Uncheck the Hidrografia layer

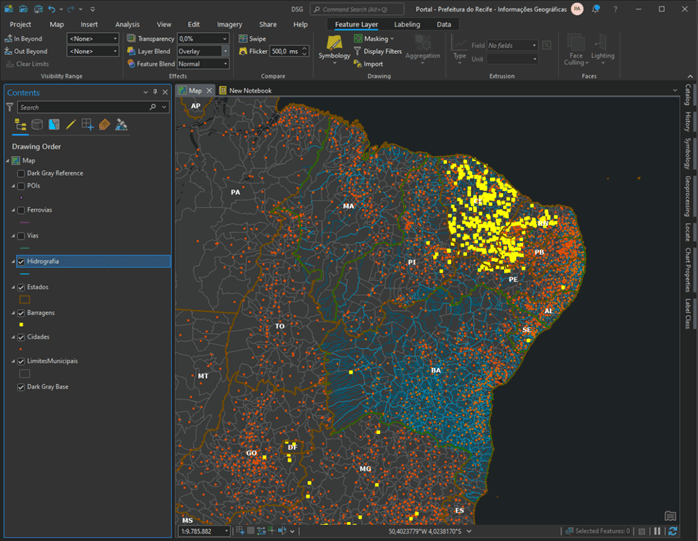(x=21, y=261)
